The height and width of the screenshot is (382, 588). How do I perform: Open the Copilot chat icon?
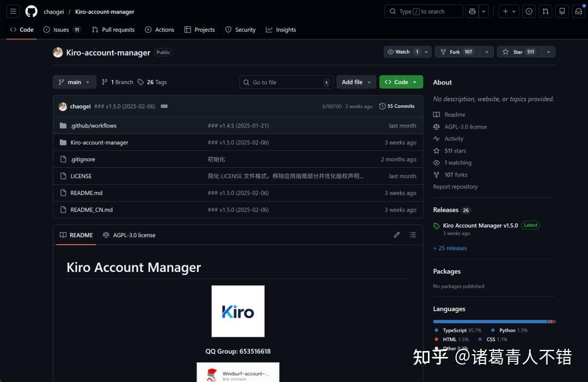471,11
